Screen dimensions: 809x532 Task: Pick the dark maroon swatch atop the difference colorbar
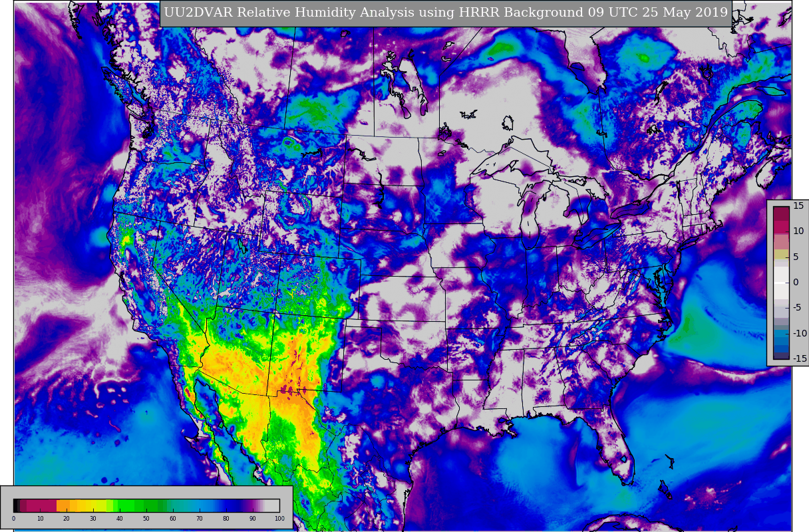pyautogui.click(x=781, y=213)
